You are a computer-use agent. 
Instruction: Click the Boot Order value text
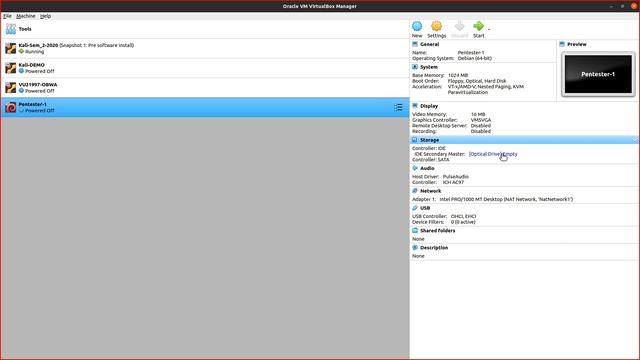477,81
